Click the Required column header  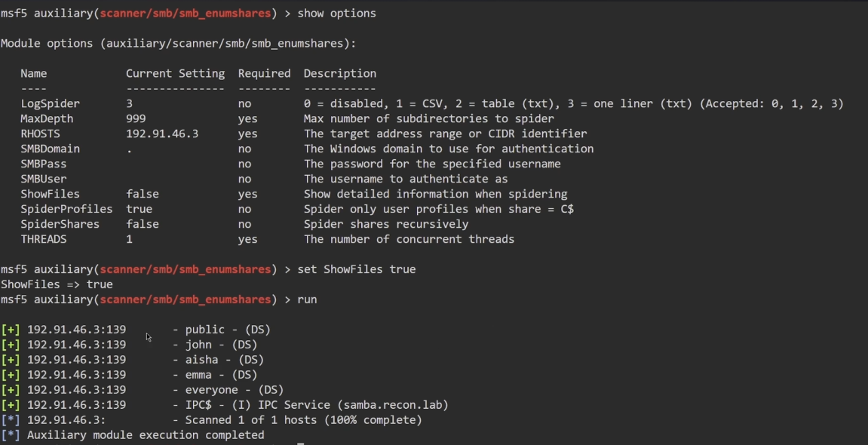(x=264, y=73)
